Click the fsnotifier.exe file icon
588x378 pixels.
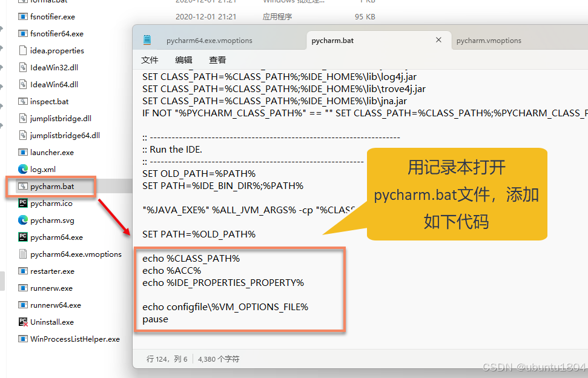(23, 16)
